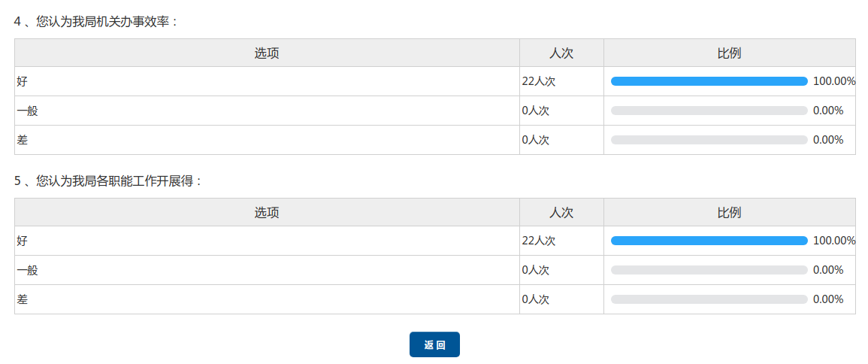Click the 100% progress bar in question 4
The image size is (868, 364).
(x=709, y=81)
